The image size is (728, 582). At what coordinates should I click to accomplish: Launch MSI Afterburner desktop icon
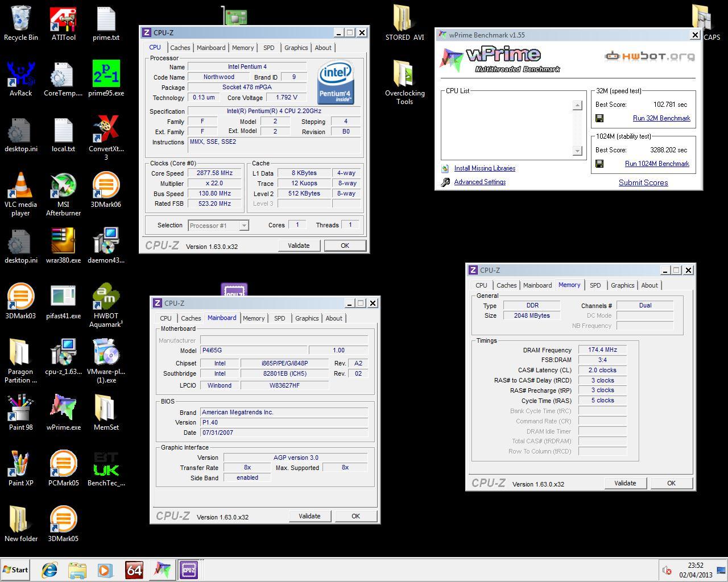click(x=63, y=194)
